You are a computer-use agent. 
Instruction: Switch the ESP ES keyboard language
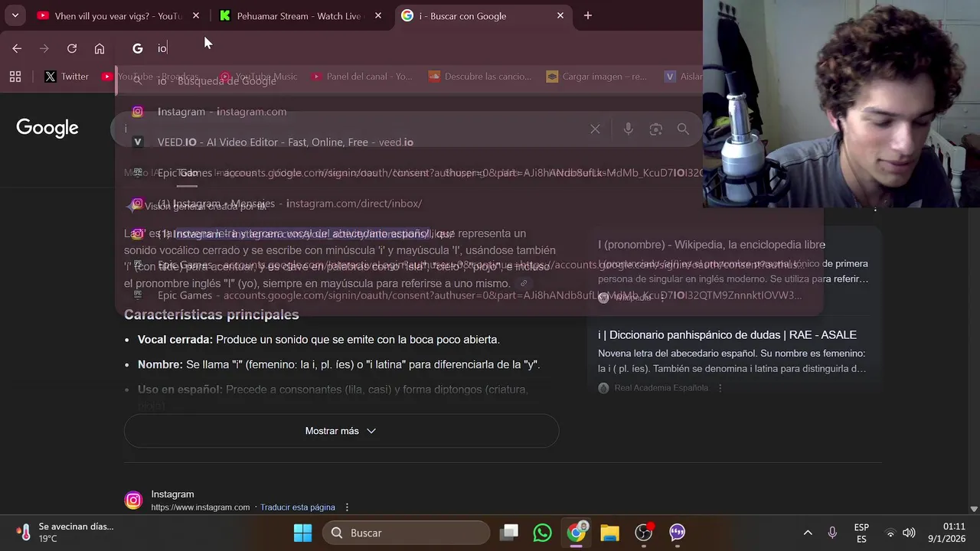click(x=861, y=533)
